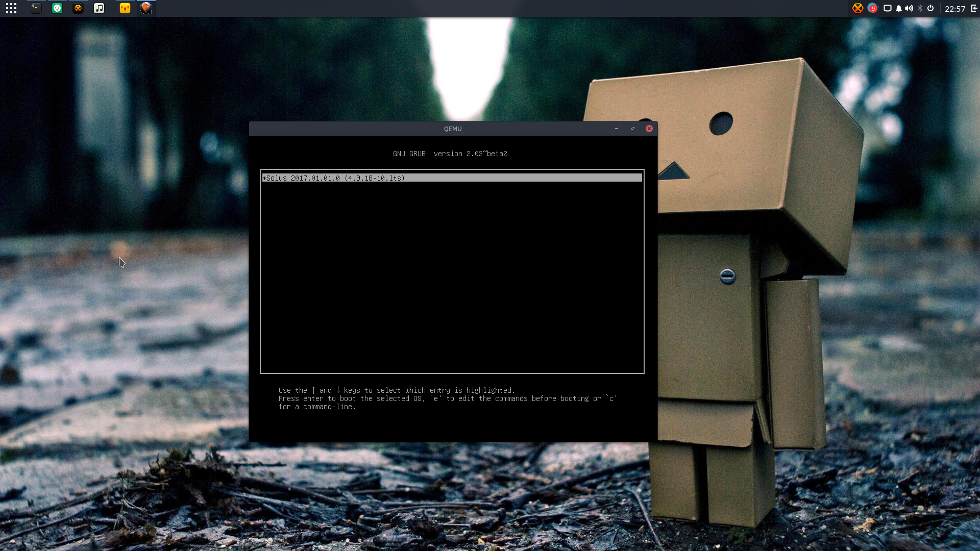Viewport: 980px width, 551px height.
Task: Select the QEMU taskbar icon
Action: (x=146, y=8)
